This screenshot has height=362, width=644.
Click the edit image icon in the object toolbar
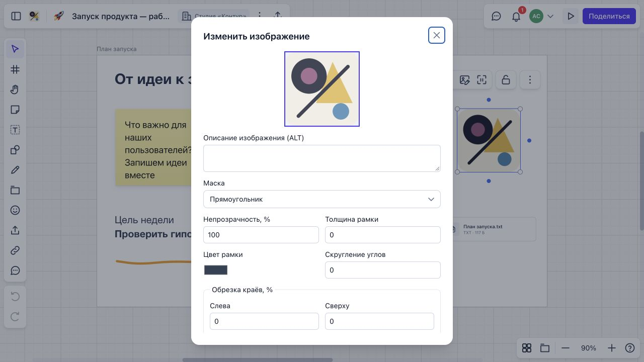click(464, 79)
